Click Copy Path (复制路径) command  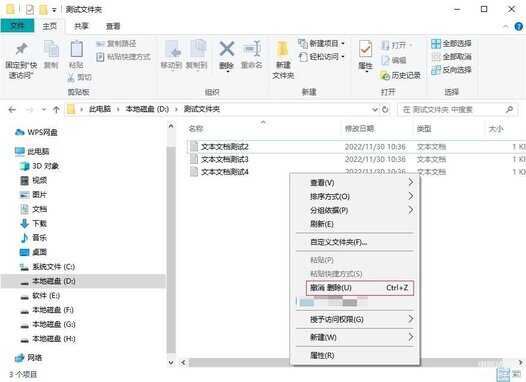(116, 44)
